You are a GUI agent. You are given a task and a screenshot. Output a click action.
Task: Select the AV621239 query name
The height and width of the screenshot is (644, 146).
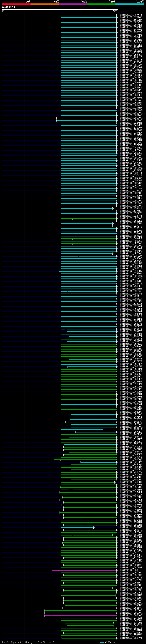tap(8, 8)
